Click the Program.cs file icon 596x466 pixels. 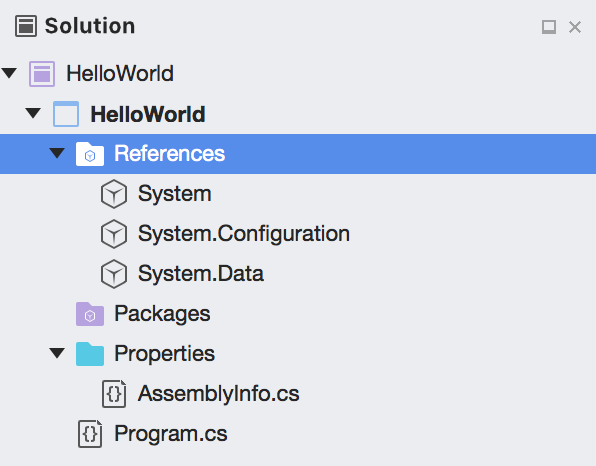[90, 434]
